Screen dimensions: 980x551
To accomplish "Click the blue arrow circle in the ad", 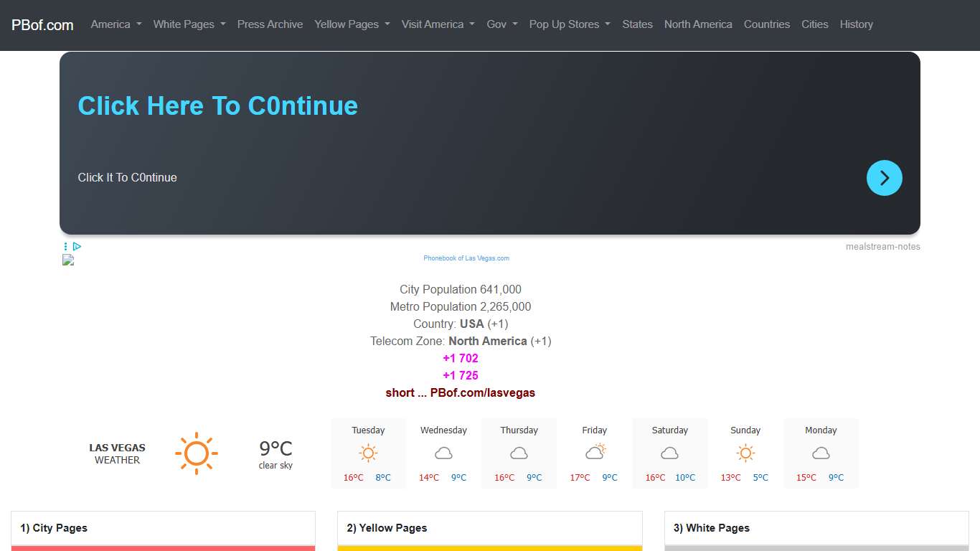I will (x=884, y=178).
